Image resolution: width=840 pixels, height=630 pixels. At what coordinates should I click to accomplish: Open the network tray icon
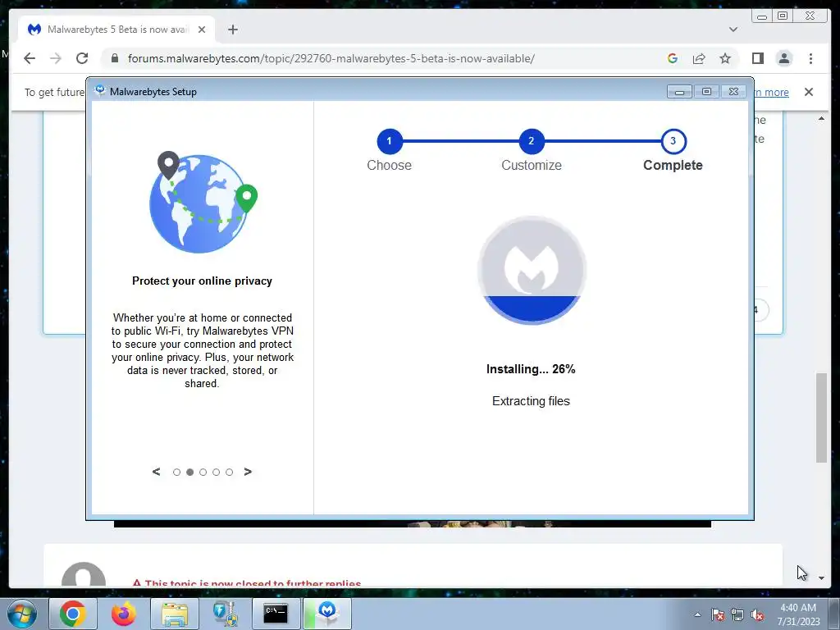(x=737, y=614)
